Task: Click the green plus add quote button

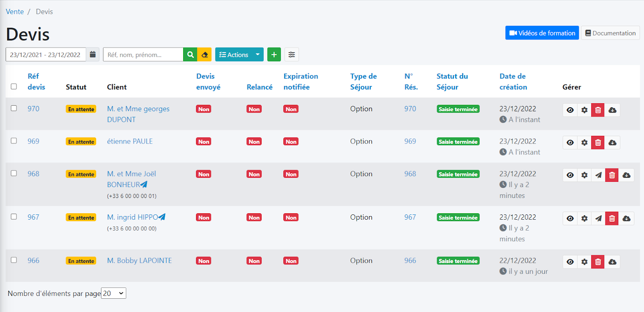Action: pos(274,55)
